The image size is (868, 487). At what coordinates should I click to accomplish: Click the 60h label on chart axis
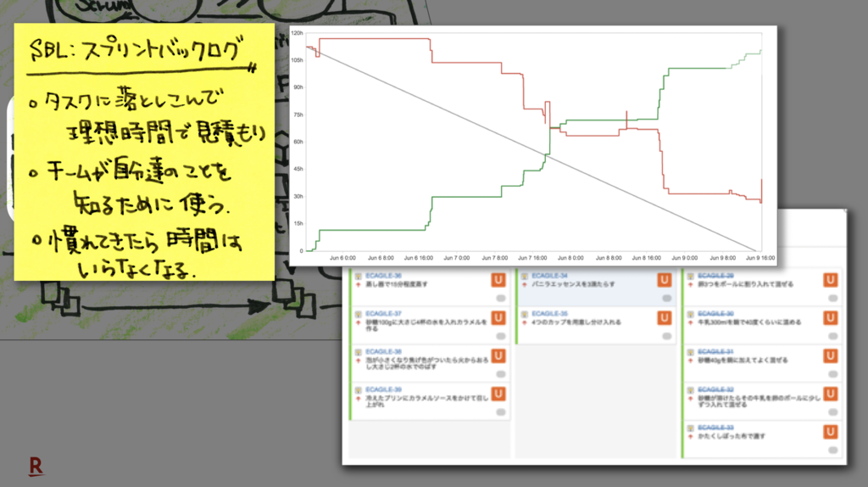pos(298,142)
